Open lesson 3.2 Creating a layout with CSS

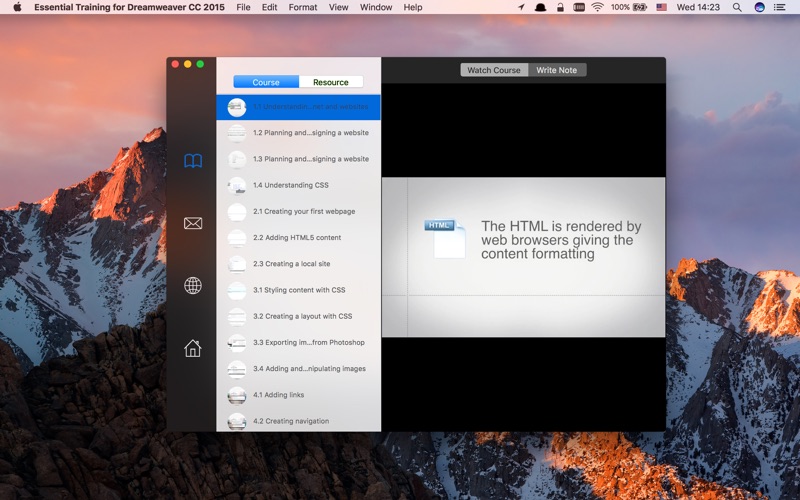[298, 316]
